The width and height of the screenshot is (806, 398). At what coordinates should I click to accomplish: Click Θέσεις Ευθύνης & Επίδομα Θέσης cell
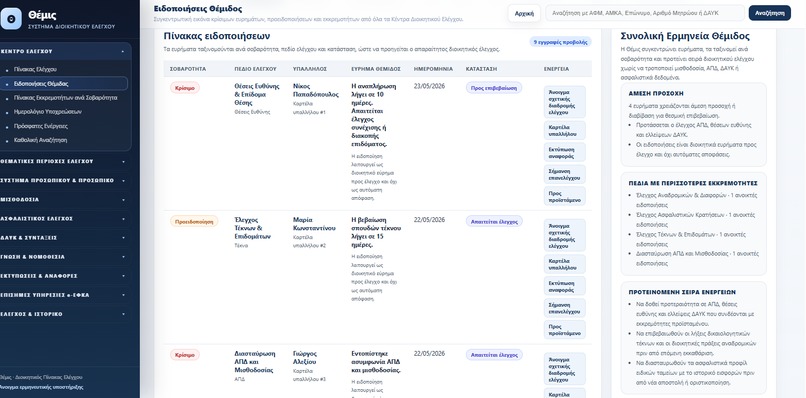point(257,94)
